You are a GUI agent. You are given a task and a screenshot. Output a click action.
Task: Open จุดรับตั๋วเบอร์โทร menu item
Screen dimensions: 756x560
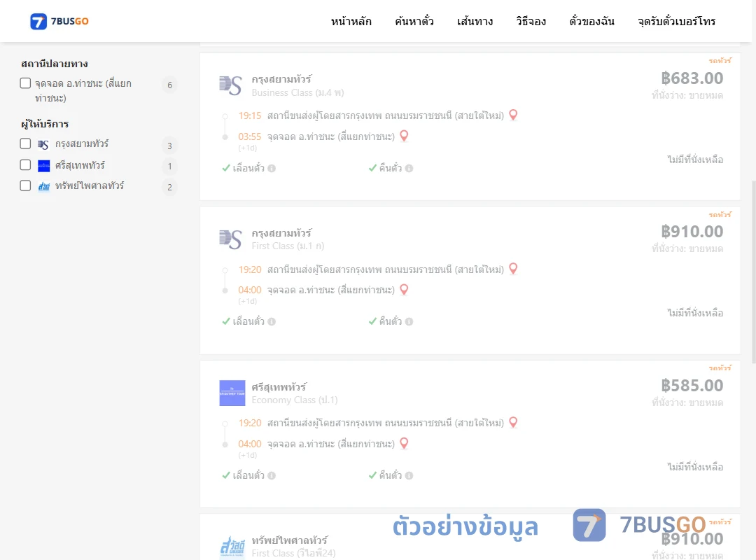[676, 21]
